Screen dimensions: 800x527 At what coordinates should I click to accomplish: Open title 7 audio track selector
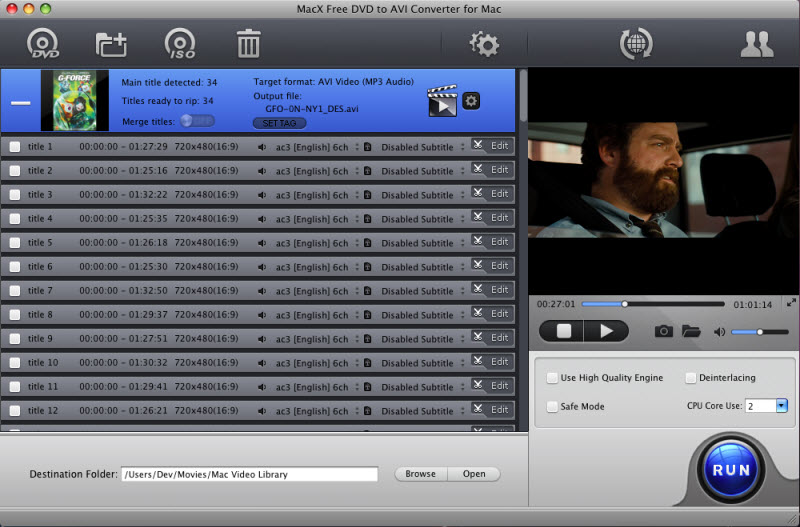tap(317, 291)
